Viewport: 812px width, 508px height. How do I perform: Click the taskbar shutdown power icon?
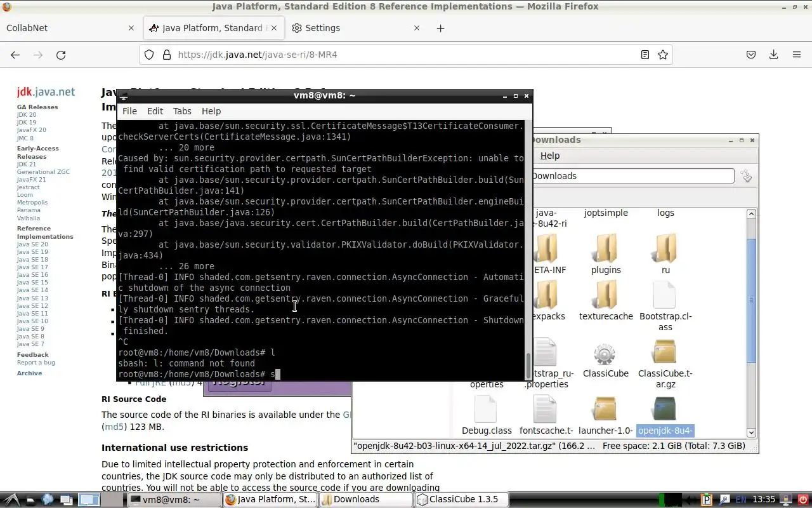pos(802,500)
